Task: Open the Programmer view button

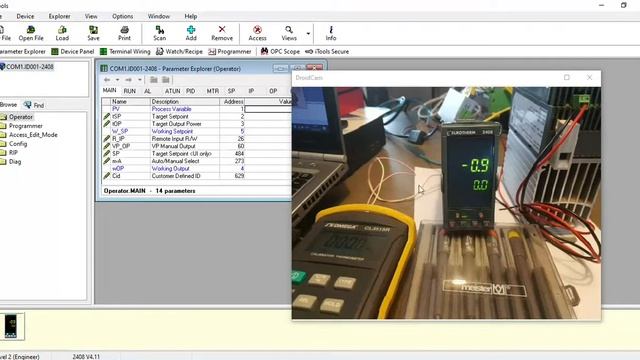Action: tap(230, 51)
